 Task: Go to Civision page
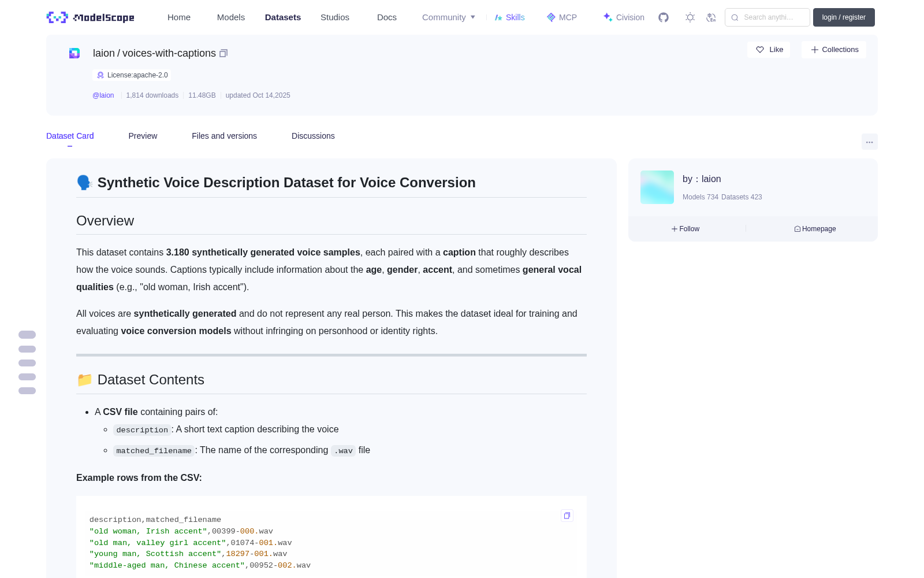(624, 17)
